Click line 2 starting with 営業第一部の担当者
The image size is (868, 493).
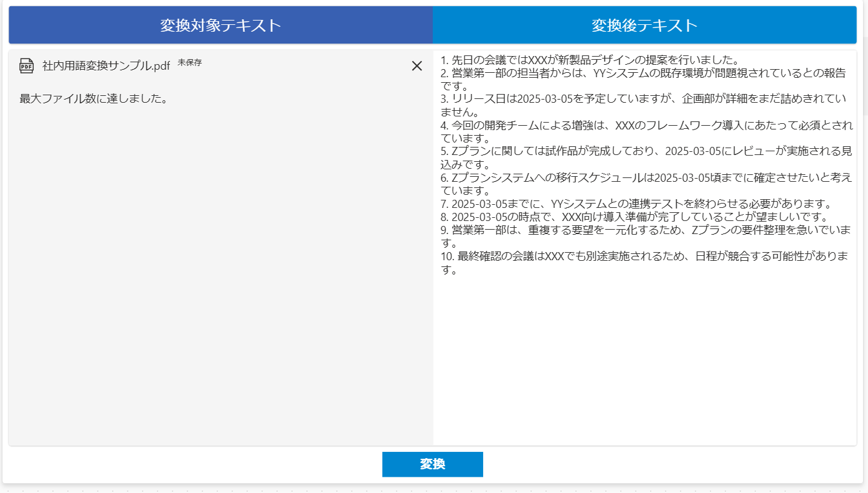pyautogui.click(x=643, y=80)
